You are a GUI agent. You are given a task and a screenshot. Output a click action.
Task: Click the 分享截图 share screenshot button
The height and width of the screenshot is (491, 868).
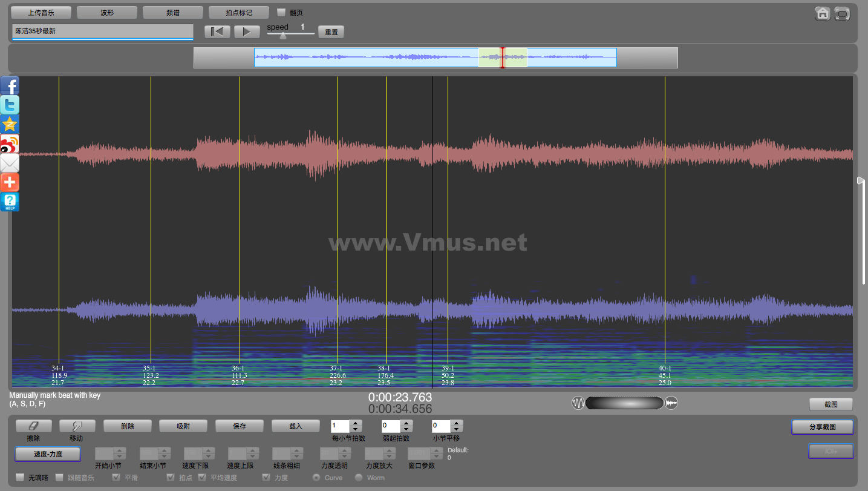point(822,427)
